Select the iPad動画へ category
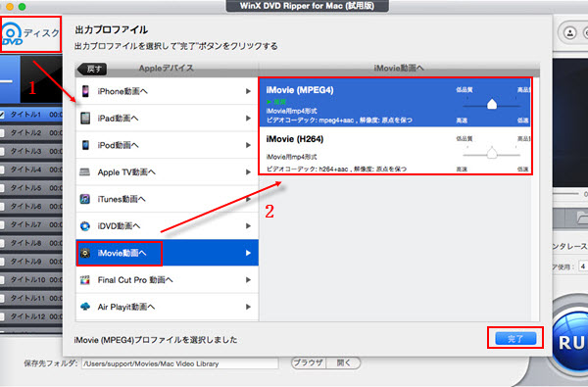The width and height of the screenshot is (588, 387). (x=167, y=119)
